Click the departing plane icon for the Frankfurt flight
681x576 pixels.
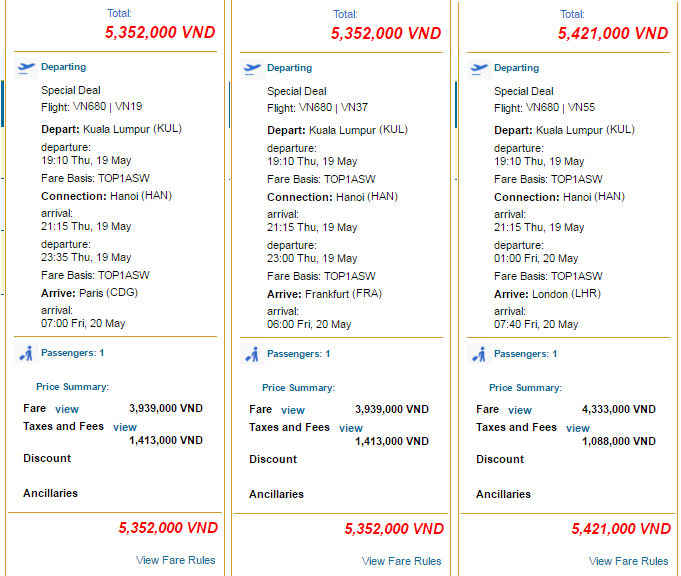252,69
